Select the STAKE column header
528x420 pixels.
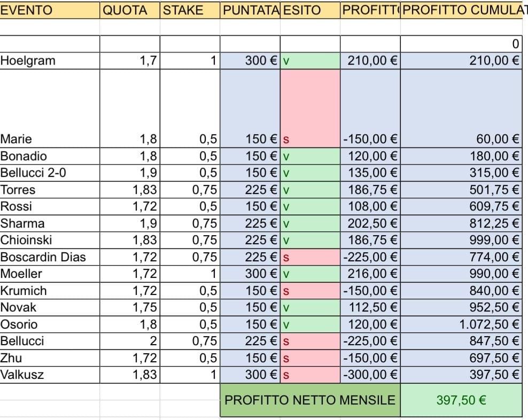tap(190, 10)
